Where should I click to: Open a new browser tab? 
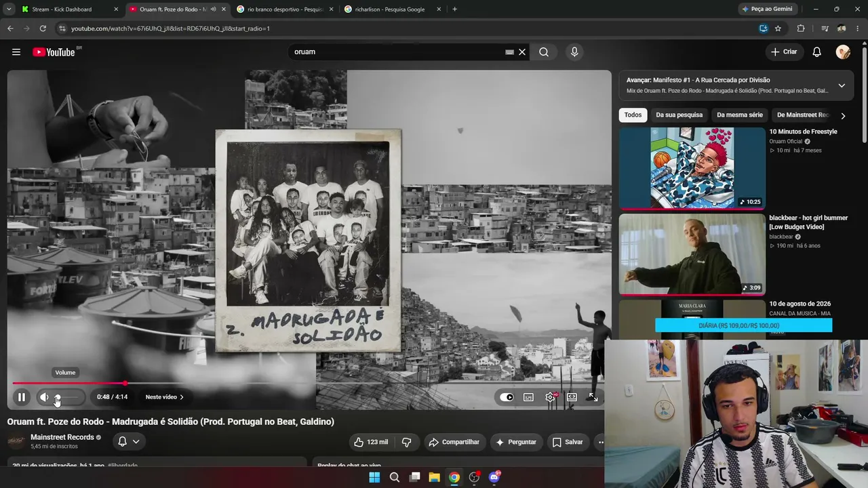[454, 9]
